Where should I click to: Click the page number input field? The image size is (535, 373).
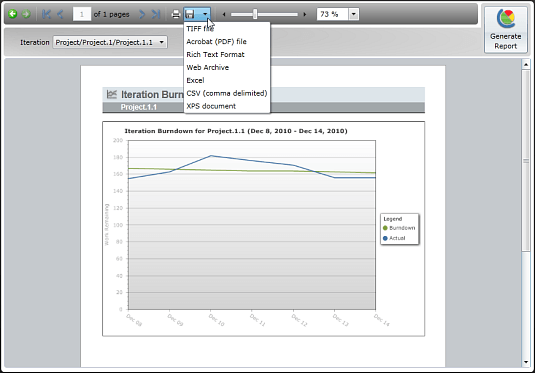point(82,14)
